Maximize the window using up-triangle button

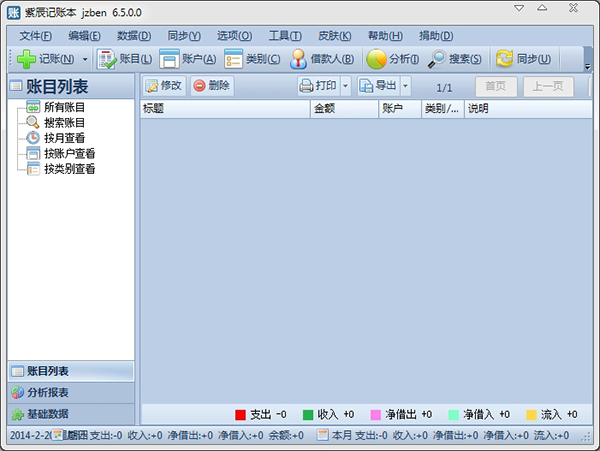[x=542, y=8]
